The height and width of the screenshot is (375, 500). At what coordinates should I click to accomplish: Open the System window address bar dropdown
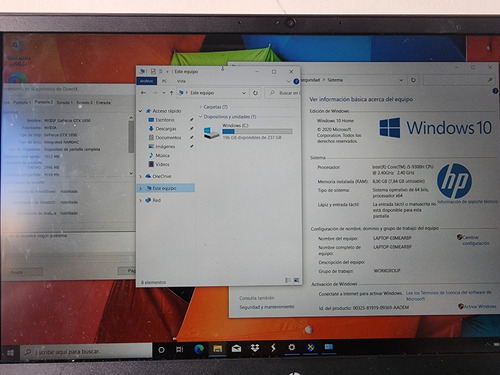tap(401, 80)
